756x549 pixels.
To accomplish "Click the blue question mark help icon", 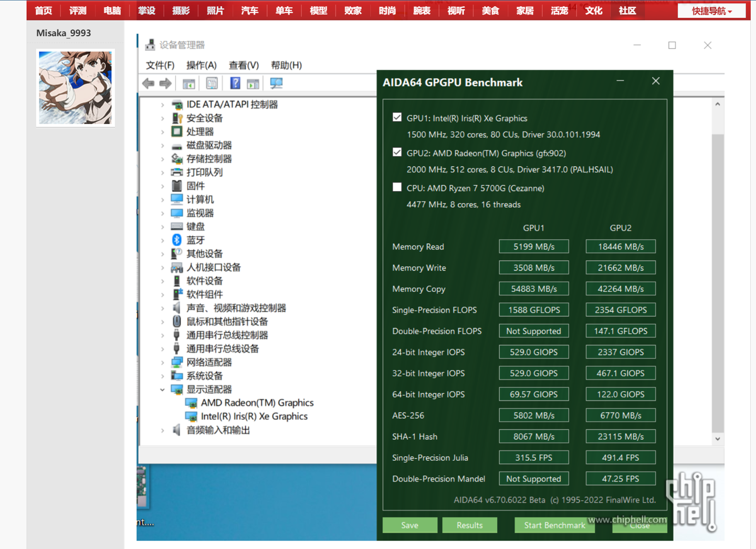I will (x=235, y=83).
